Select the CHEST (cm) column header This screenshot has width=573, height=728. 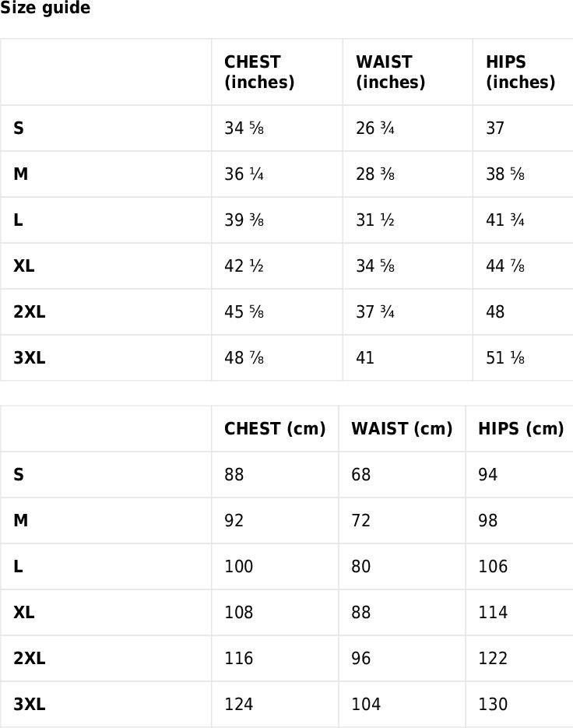click(x=275, y=428)
